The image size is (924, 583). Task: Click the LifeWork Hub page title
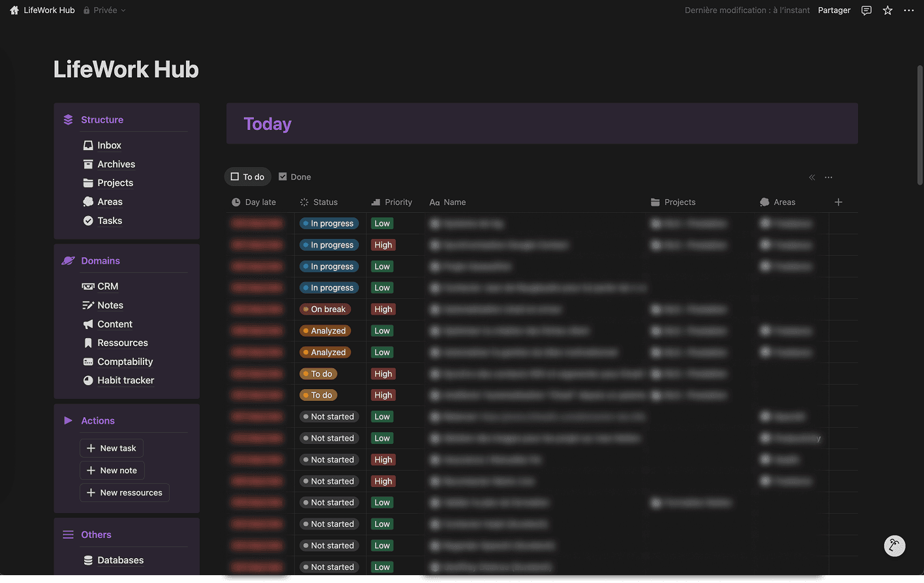tap(126, 69)
